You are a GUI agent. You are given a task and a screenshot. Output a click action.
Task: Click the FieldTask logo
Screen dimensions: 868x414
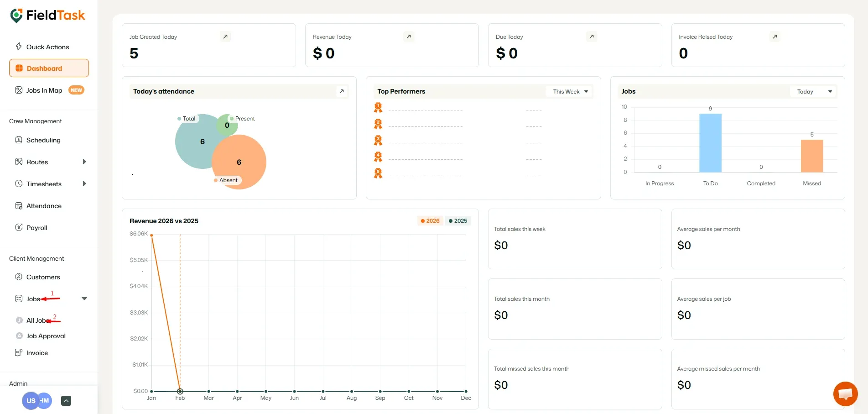coord(47,15)
